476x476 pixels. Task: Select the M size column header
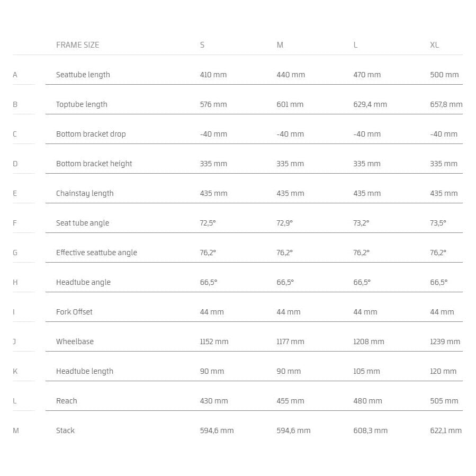coord(280,45)
